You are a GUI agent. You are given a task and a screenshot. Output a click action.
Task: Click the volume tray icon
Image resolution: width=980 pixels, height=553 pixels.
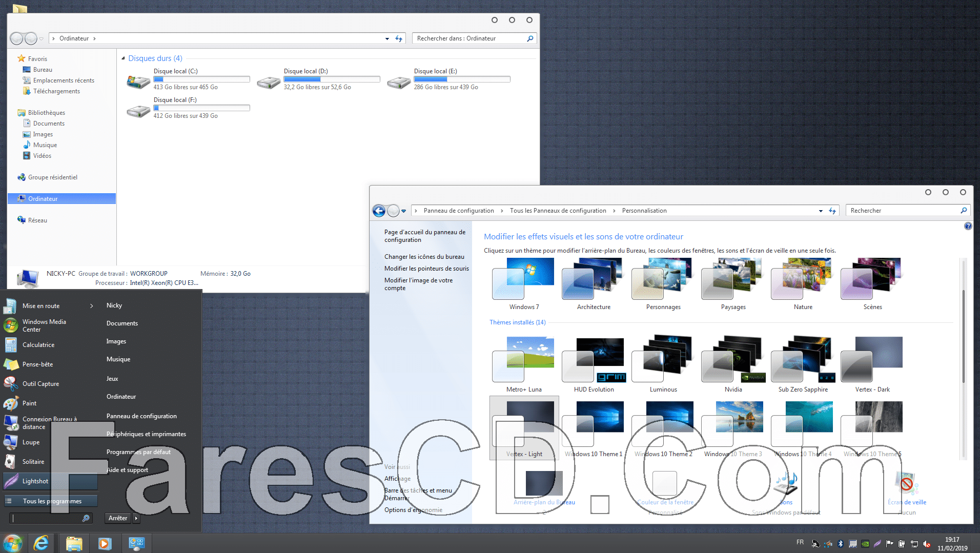click(x=927, y=544)
